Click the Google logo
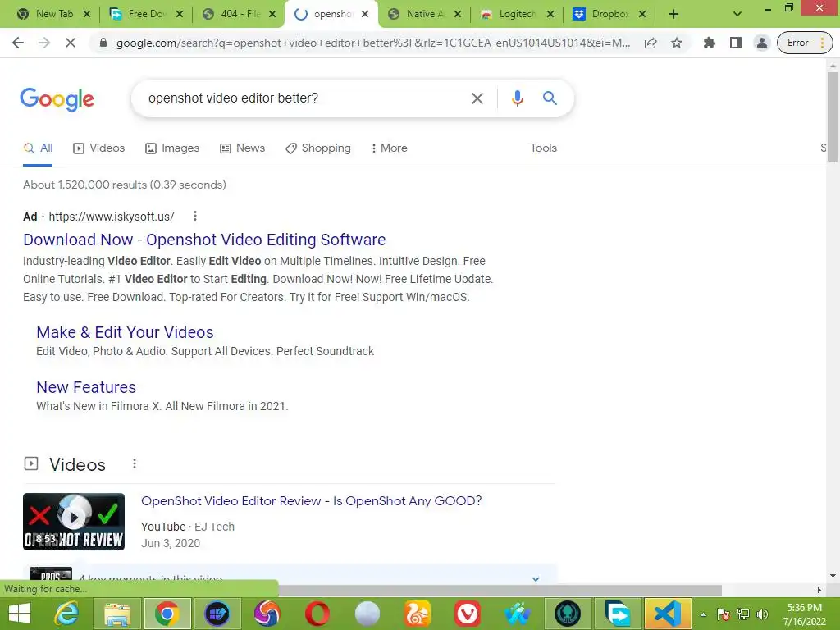Screen dimensions: 840x630 tap(57, 99)
